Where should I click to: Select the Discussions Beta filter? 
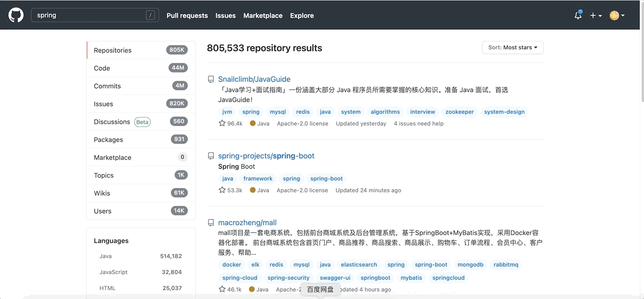tap(141, 122)
